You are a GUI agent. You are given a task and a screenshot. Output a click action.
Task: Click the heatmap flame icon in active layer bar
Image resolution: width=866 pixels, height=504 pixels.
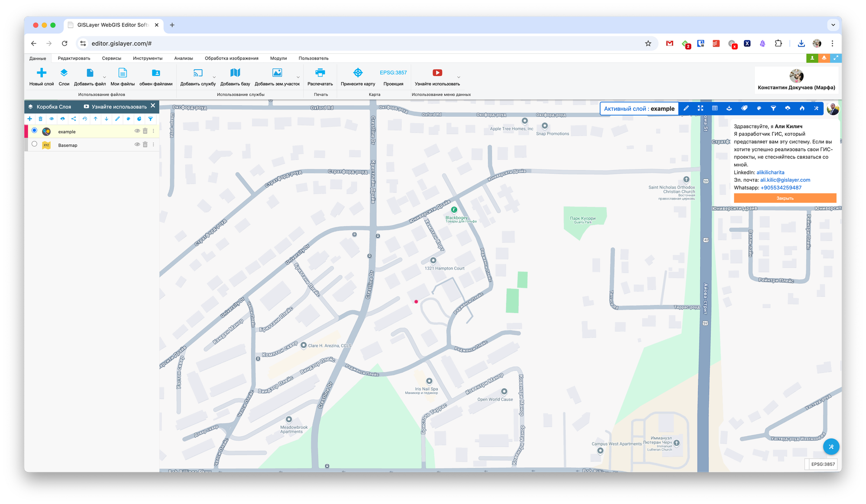pos(802,109)
